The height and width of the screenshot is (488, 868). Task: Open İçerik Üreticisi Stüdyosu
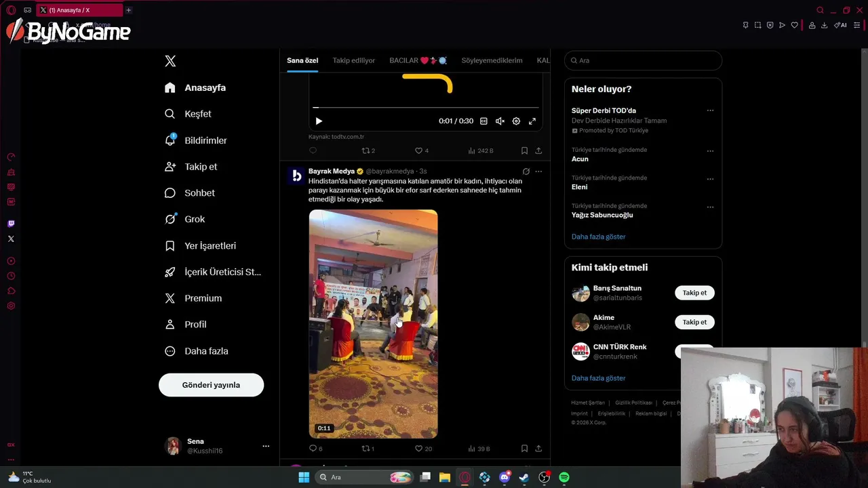pos(213,272)
